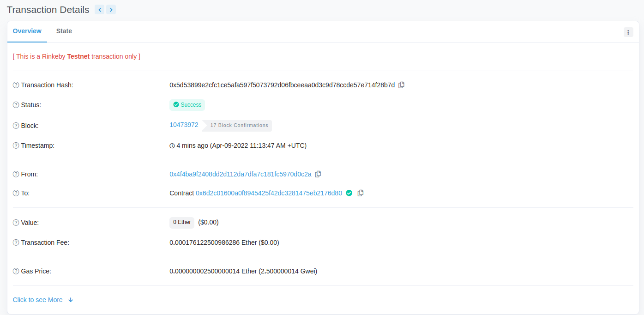Copy the From address with copy icon
This screenshot has width=644, height=315.
pos(318,174)
